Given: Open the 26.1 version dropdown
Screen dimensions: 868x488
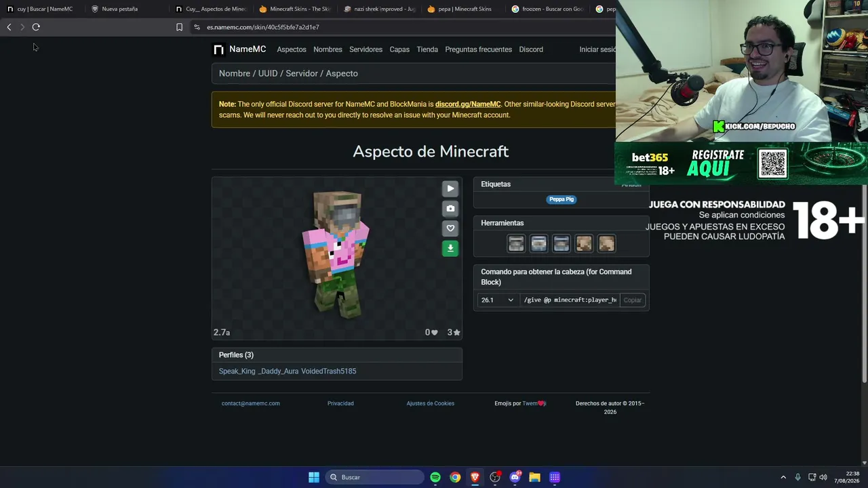Looking at the screenshot, I should coord(497,300).
